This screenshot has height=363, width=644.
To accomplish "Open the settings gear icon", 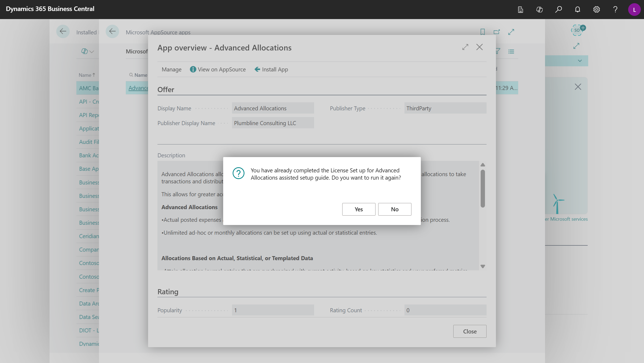I will 597,9.
